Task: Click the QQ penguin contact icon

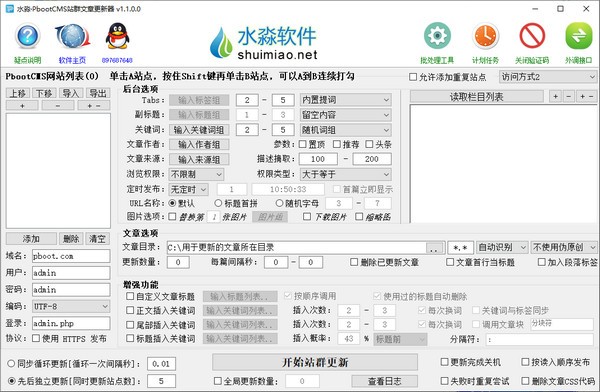Action: (117, 36)
